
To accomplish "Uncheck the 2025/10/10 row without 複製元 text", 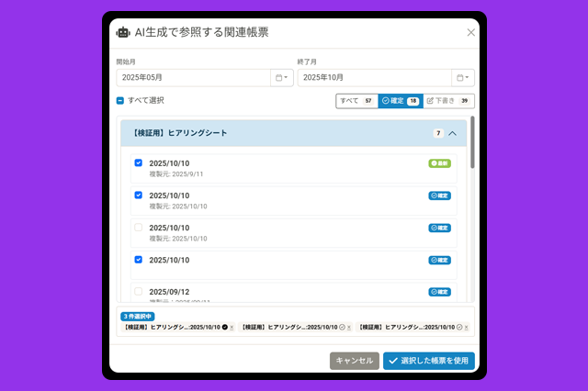I will tap(139, 259).
